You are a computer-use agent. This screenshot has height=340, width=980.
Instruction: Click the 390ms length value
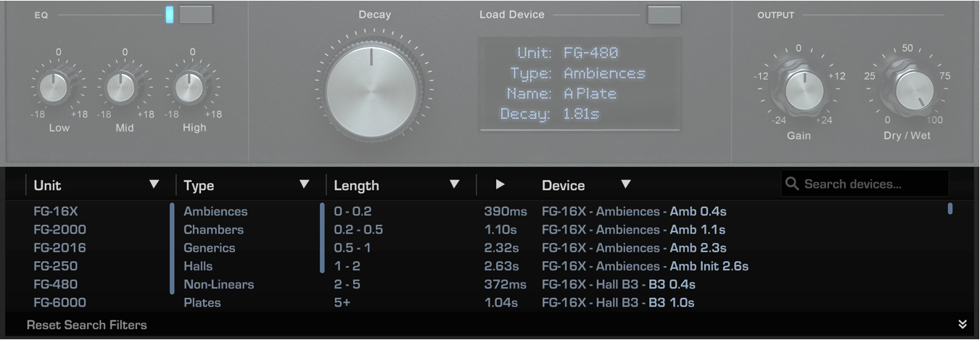tap(506, 212)
